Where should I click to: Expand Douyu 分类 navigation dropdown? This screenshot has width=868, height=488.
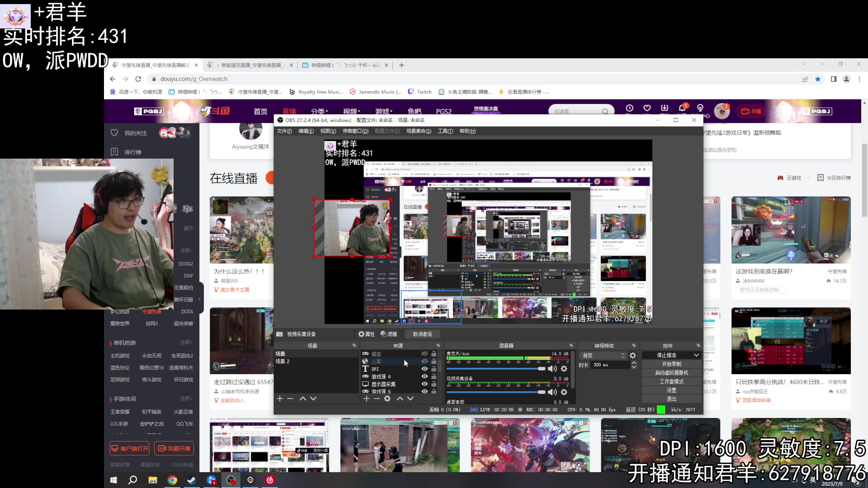pyautogui.click(x=319, y=111)
